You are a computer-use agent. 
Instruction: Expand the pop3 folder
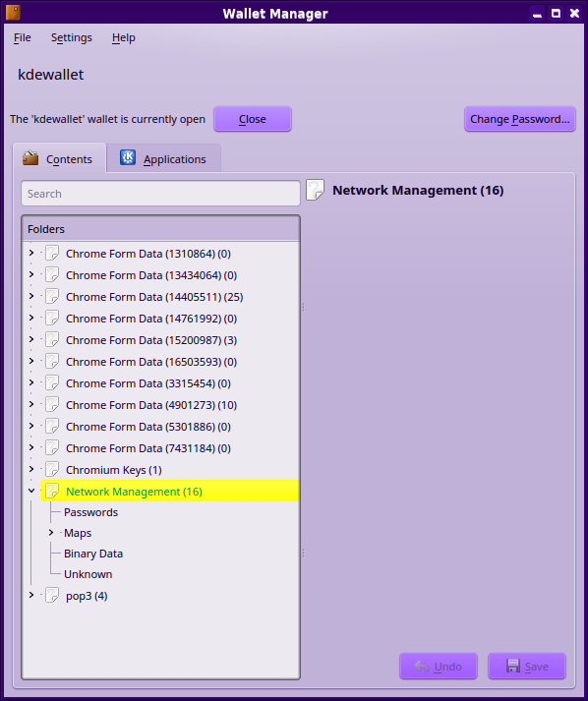(x=31, y=596)
